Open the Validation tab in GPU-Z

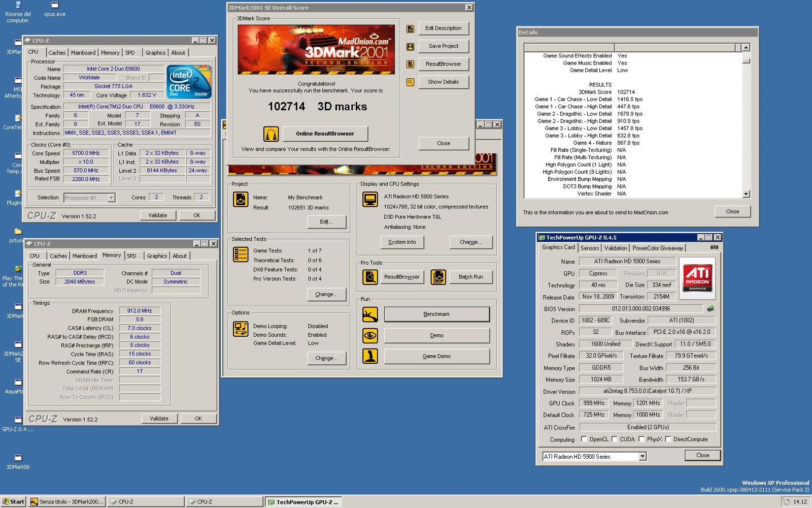coord(616,248)
